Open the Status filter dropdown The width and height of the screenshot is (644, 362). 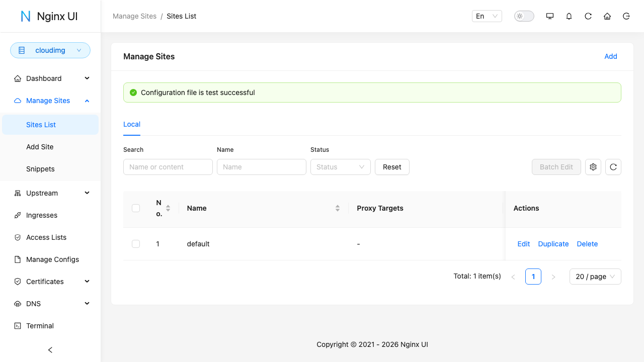341,167
